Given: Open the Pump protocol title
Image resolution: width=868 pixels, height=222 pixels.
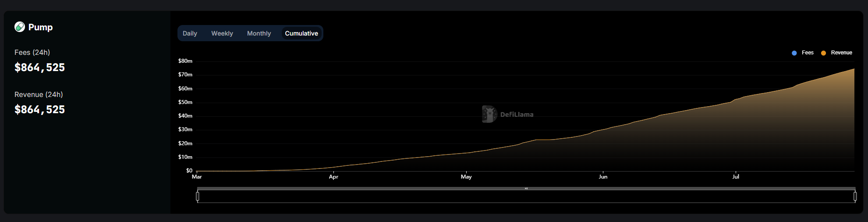Looking at the screenshot, I should (x=40, y=27).
